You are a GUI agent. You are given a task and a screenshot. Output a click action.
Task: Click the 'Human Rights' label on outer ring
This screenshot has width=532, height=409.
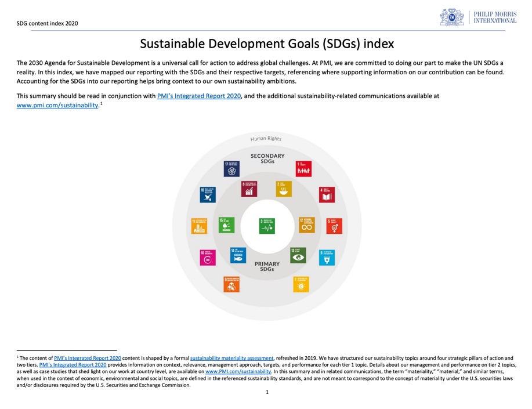(x=266, y=139)
